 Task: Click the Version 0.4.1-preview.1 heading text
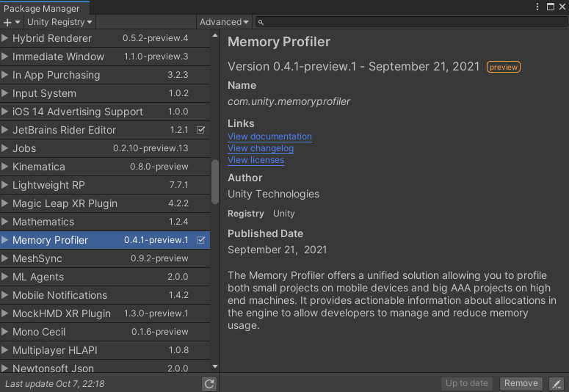[353, 67]
